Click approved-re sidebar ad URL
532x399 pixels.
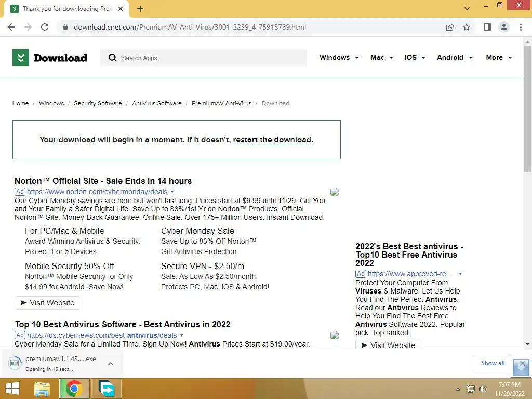pyautogui.click(x=410, y=274)
